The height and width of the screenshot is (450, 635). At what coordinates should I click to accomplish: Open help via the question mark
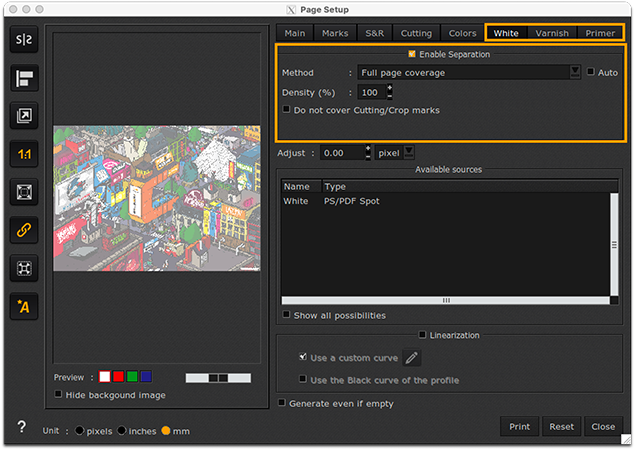point(21,427)
